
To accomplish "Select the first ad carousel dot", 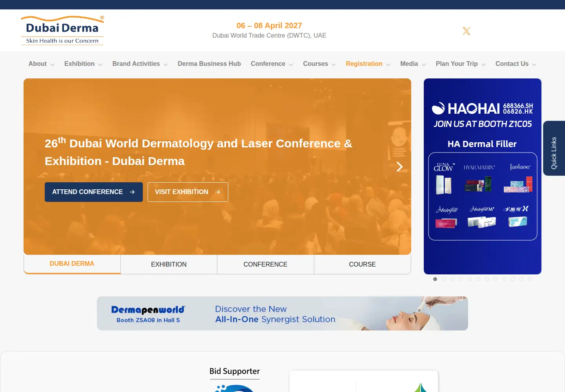I will 435,279.
